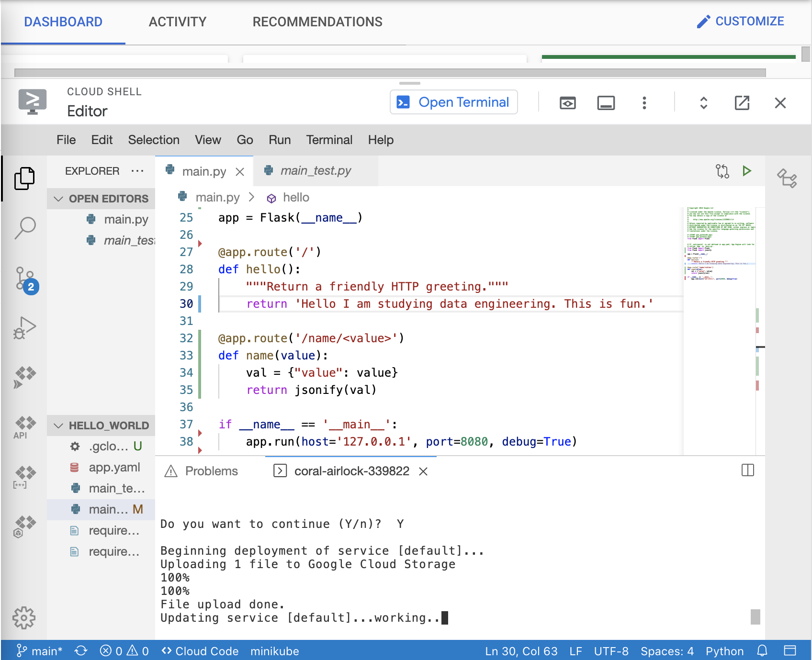Image resolution: width=812 pixels, height=660 pixels.
Task: Expand or collapse the editor height arrows
Action: [704, 103]
